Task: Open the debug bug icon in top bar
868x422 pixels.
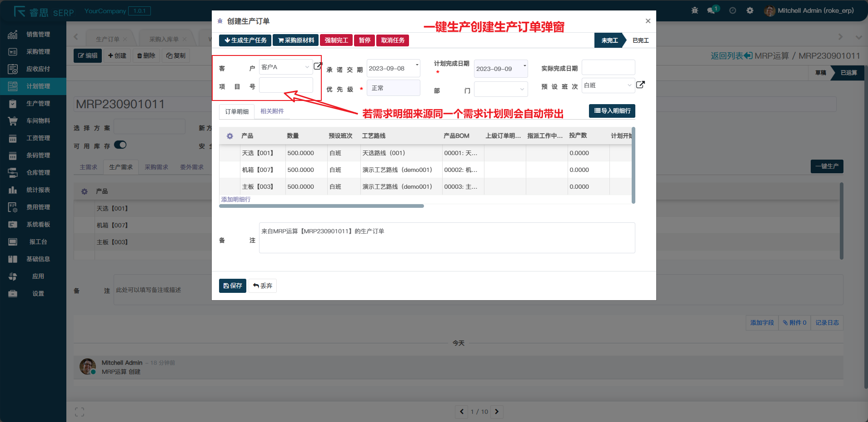Action: [694, 10]
